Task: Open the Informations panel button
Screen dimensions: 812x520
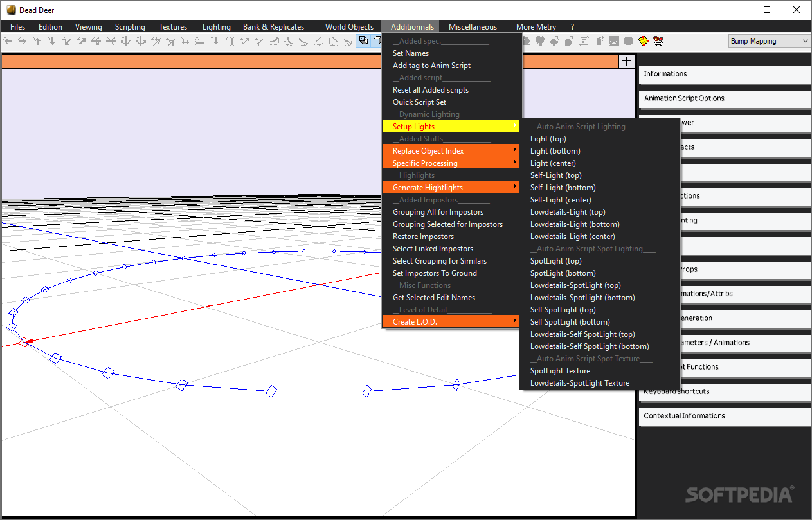Action: (x=725, y=74)
